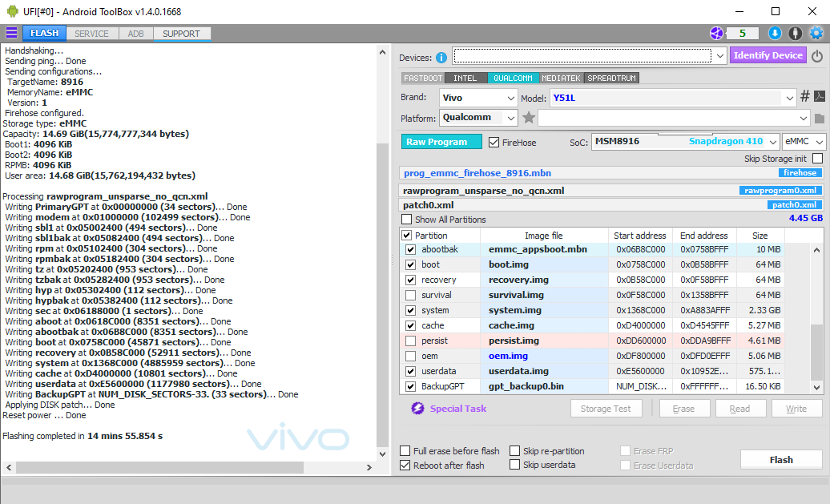Switch to the ADB tab
830x504 pixels.
coord(135,34)
